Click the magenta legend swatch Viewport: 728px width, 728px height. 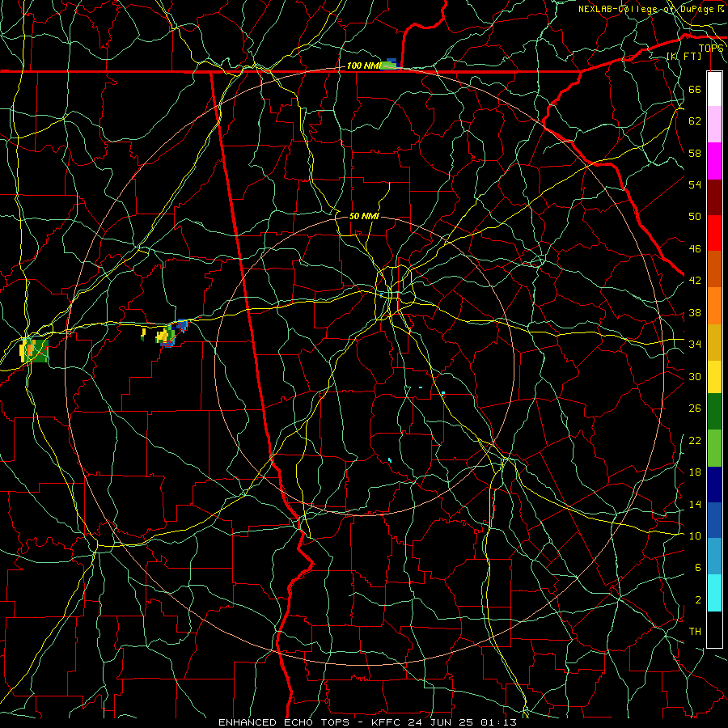tap(714, 161)
